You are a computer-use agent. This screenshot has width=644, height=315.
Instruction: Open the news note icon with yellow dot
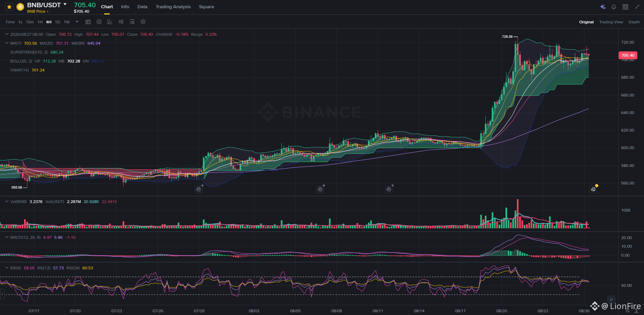pos(593,189)
